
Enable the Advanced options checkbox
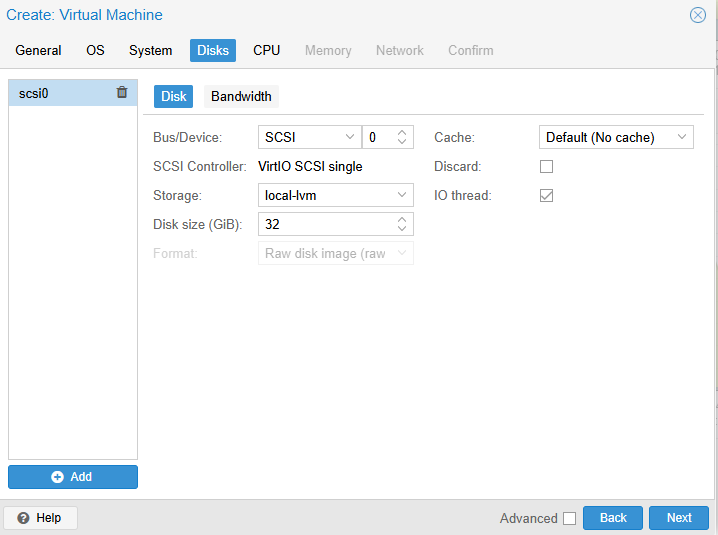click(569, 518)
